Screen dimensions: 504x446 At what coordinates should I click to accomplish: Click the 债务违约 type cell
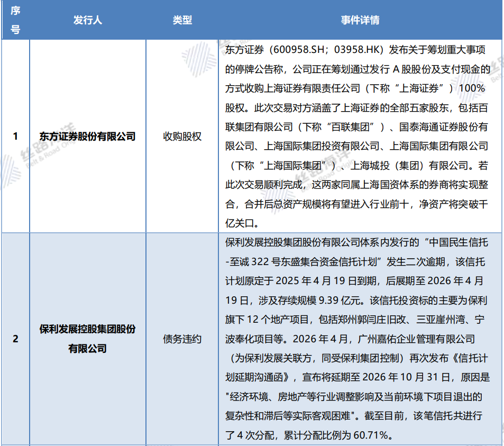tap(182, 339)
